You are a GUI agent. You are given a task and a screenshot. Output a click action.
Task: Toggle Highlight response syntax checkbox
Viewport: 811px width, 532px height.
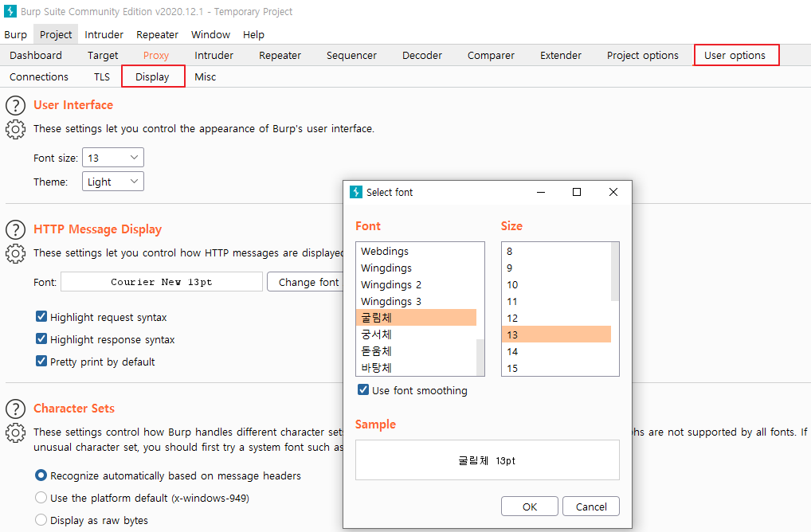41,338
